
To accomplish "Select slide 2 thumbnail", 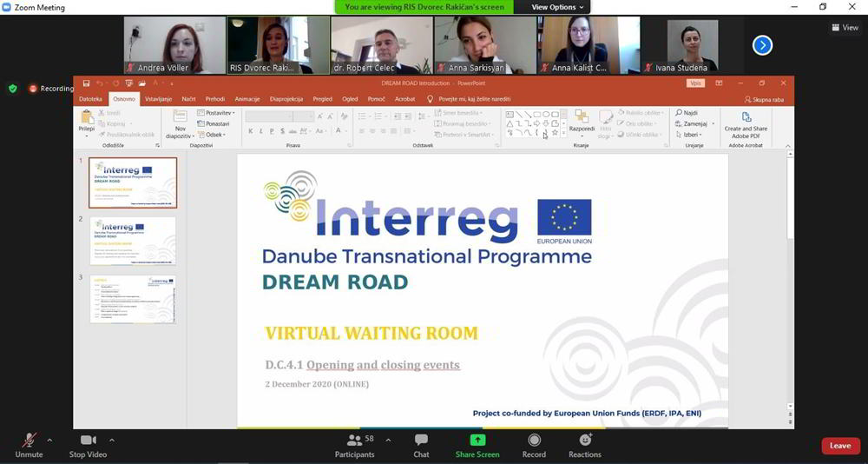I will [133, 242].
